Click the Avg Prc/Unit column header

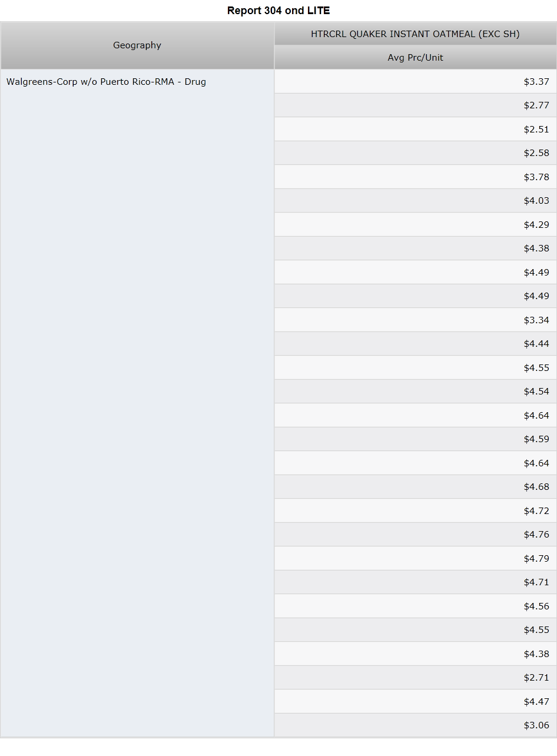[415, 58]
